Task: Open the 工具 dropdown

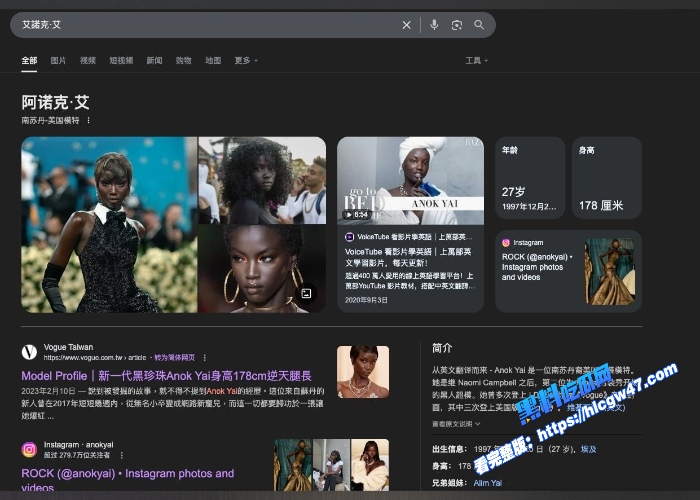Action: point(476,60)
